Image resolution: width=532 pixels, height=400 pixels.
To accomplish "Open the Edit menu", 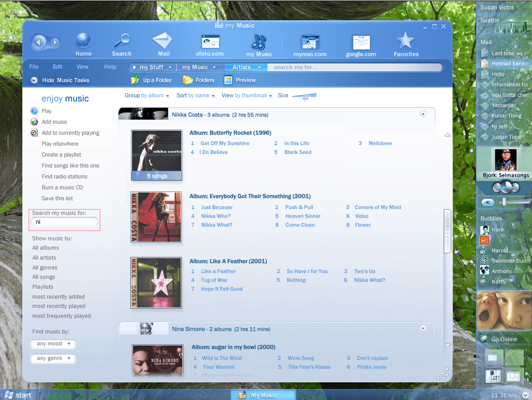I will (57, 67).
